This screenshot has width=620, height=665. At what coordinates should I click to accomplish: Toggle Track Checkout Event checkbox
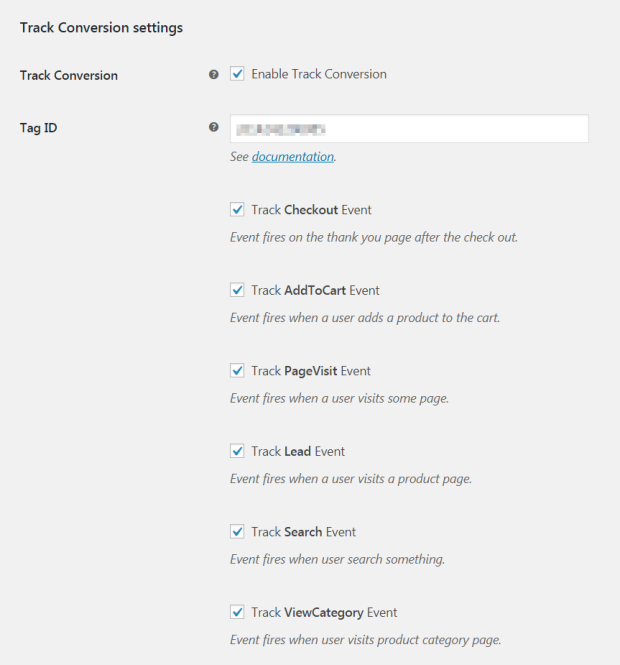click(237, 210)
